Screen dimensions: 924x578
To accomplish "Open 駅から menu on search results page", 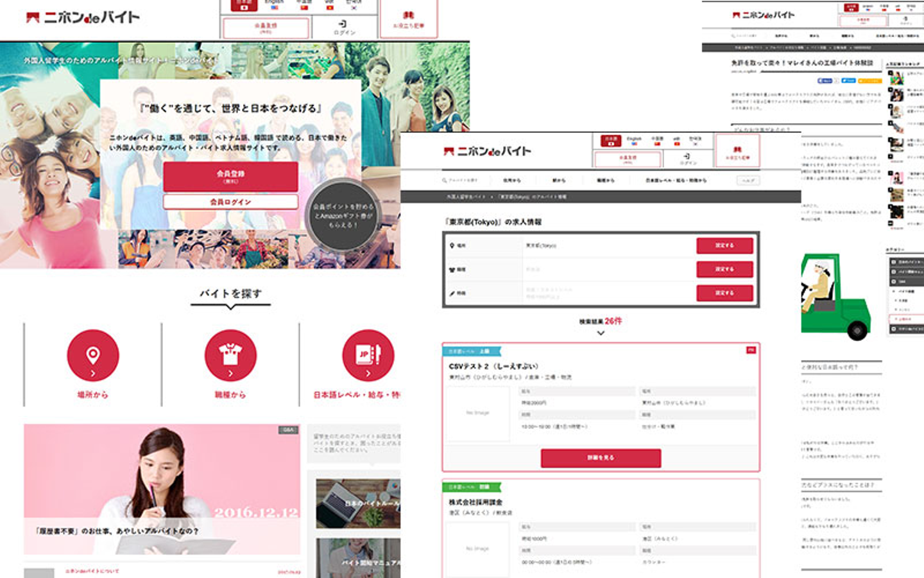I will coord(560,180).
